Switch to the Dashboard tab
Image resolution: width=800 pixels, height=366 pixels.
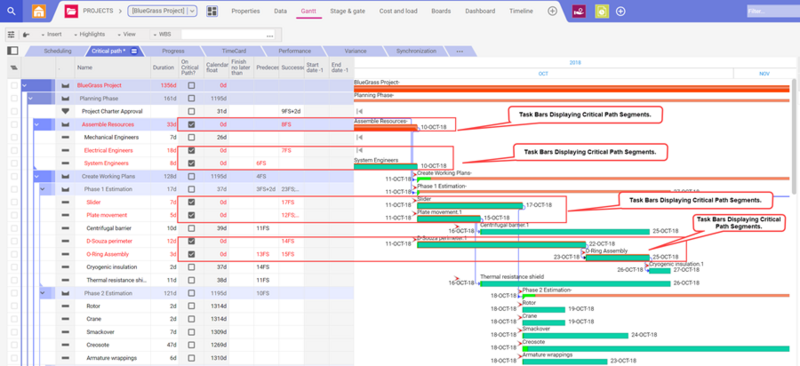480,11
